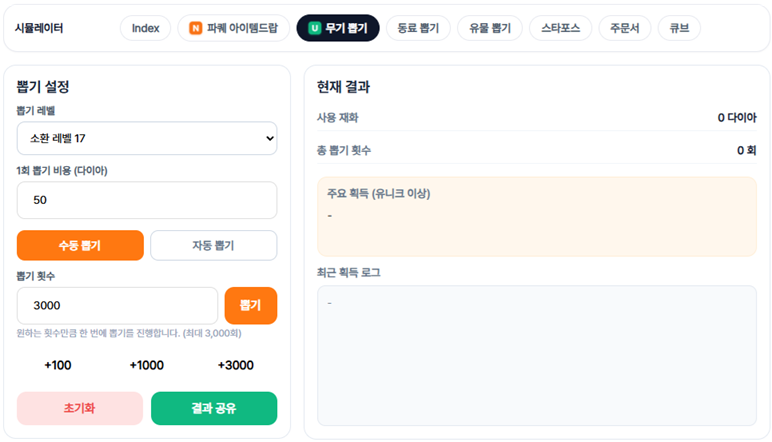Click the 뽑기 횟수 input showing 3000
This screenshot has width=772, height=442.
point(117,306)
